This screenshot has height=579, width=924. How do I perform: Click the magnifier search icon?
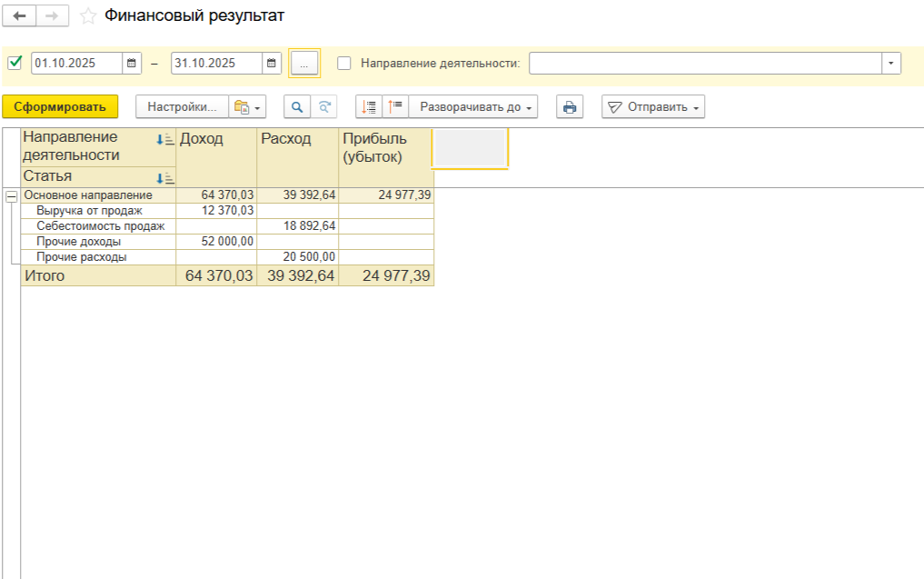pos(296,107)
